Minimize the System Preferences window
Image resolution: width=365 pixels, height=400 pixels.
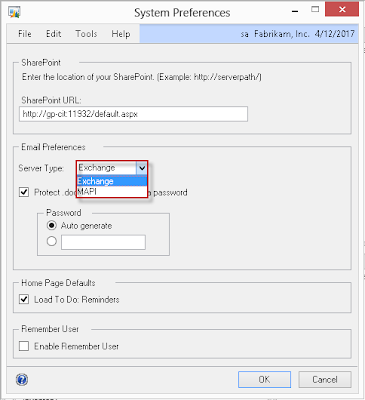(x=295, y=11)
